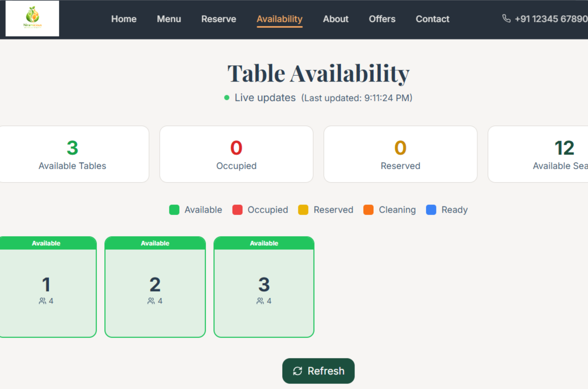The width and height of the screenshot is (588, 389).
Task: Navigate to the About page
Action: [x=336, y=19]
